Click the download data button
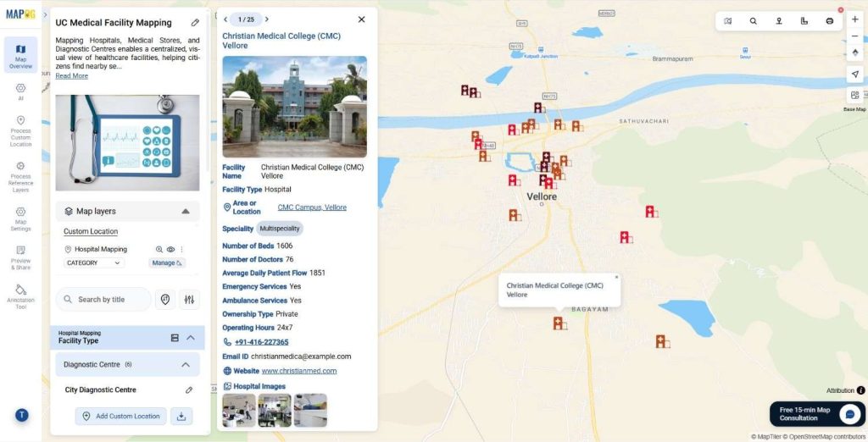This screenshot has width=868, height=442. [181, 417]
